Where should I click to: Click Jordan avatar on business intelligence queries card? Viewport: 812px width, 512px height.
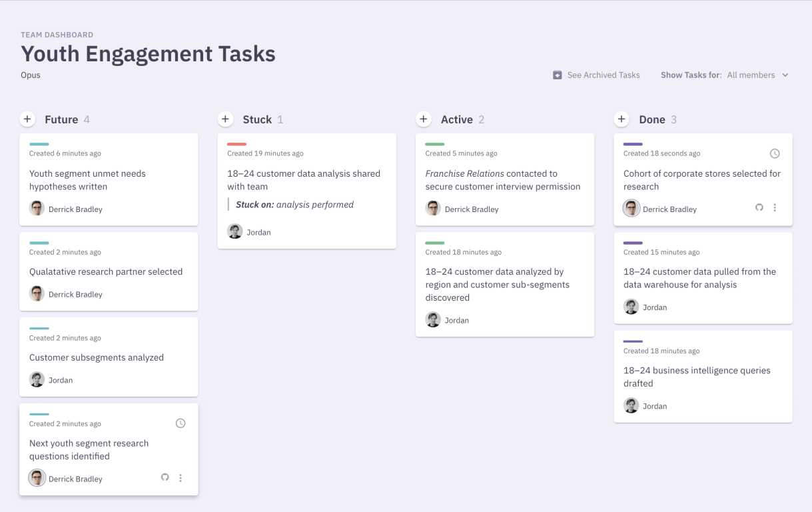(x=631, y=405)
